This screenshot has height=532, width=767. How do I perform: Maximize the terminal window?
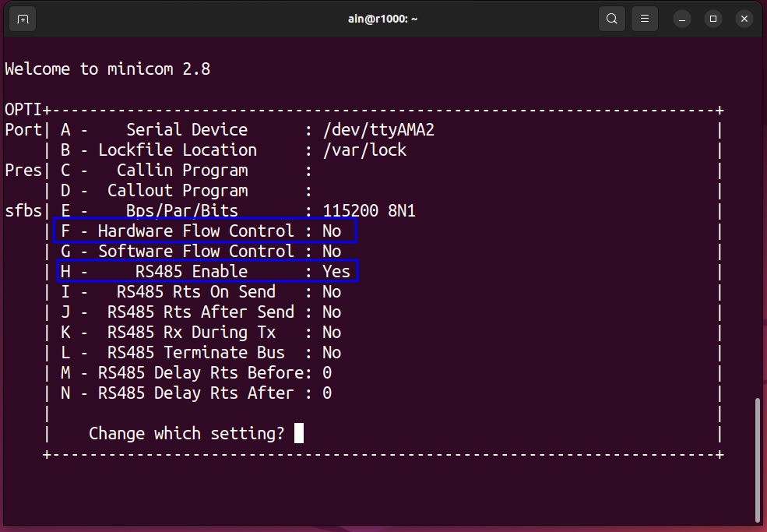tap(712, 19)
